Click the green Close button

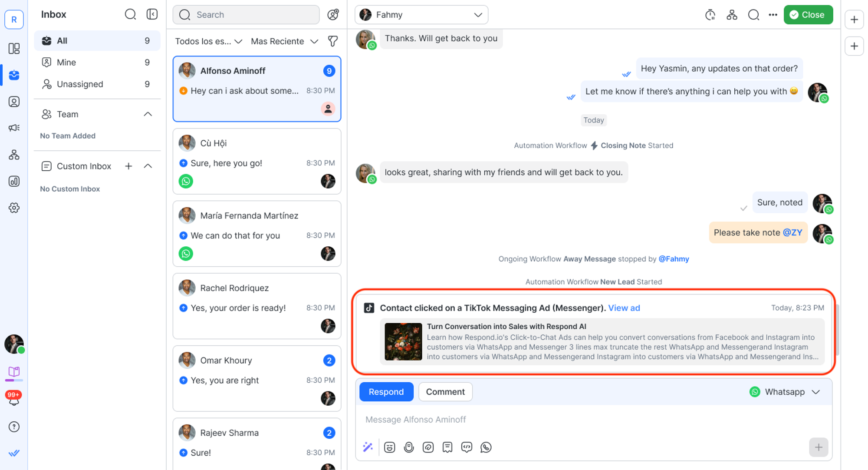[808, 14]
